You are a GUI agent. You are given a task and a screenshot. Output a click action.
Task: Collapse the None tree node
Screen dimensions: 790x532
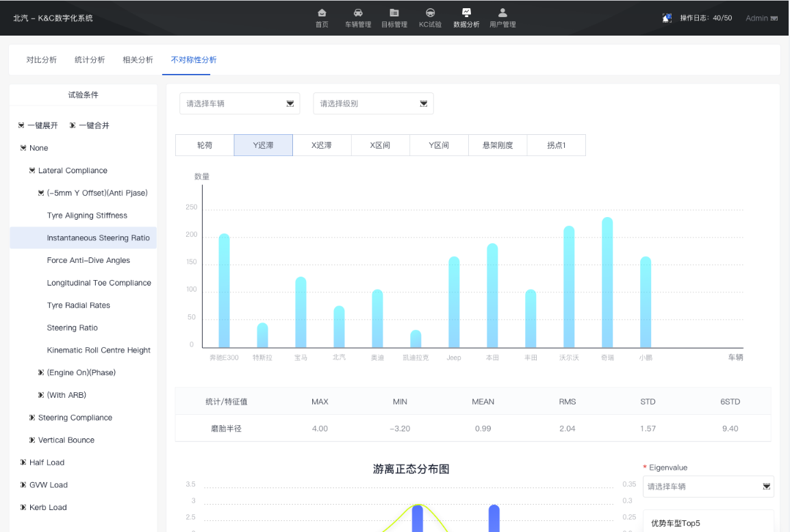click(23, 148)
